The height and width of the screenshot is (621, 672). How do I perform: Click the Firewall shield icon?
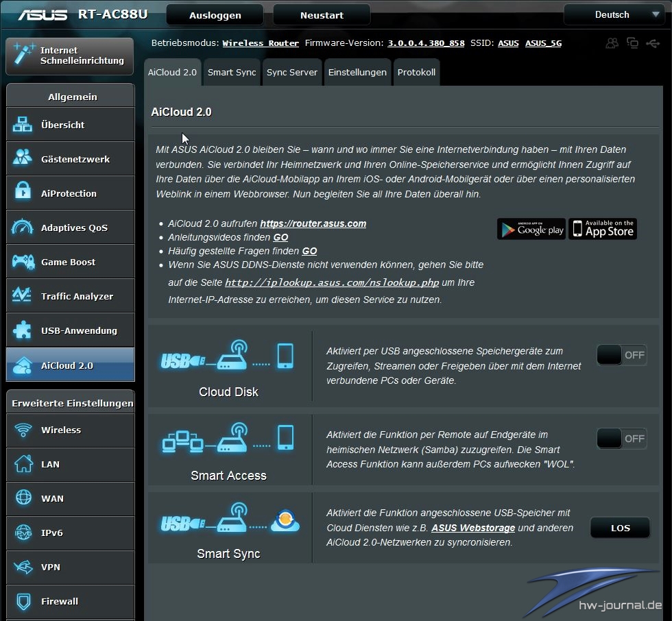click(23, 601)
